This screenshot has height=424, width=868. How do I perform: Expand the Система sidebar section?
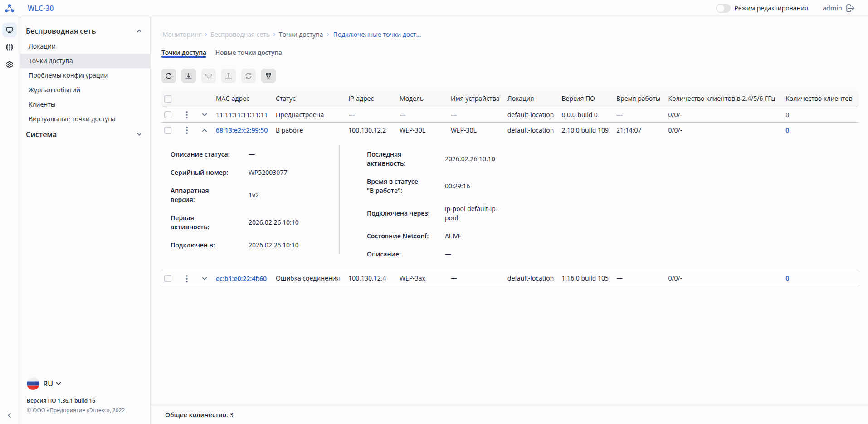(139, 134)
